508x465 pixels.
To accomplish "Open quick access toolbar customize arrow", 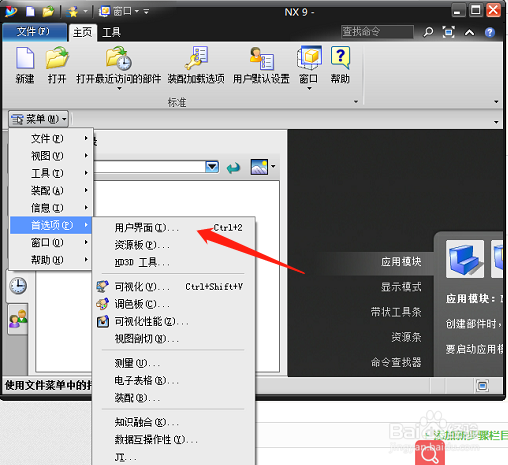I will coord(146,12).
